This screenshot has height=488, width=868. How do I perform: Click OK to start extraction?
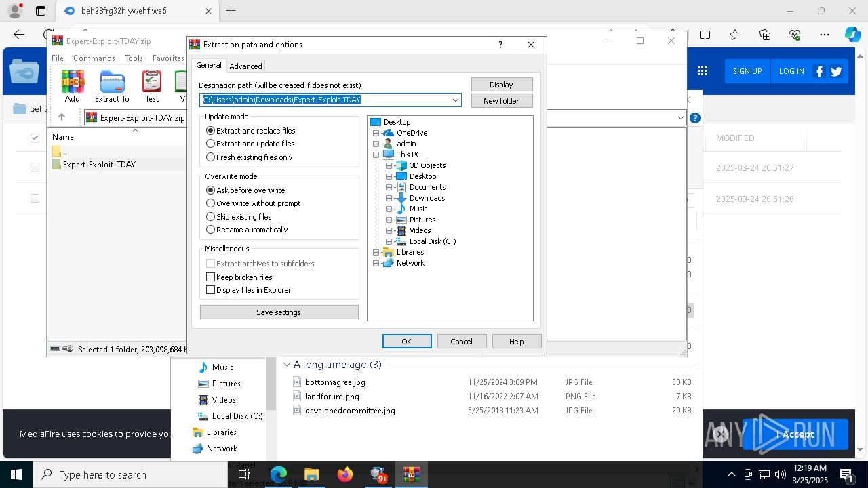pyautogui.click(x=407, y=342)
